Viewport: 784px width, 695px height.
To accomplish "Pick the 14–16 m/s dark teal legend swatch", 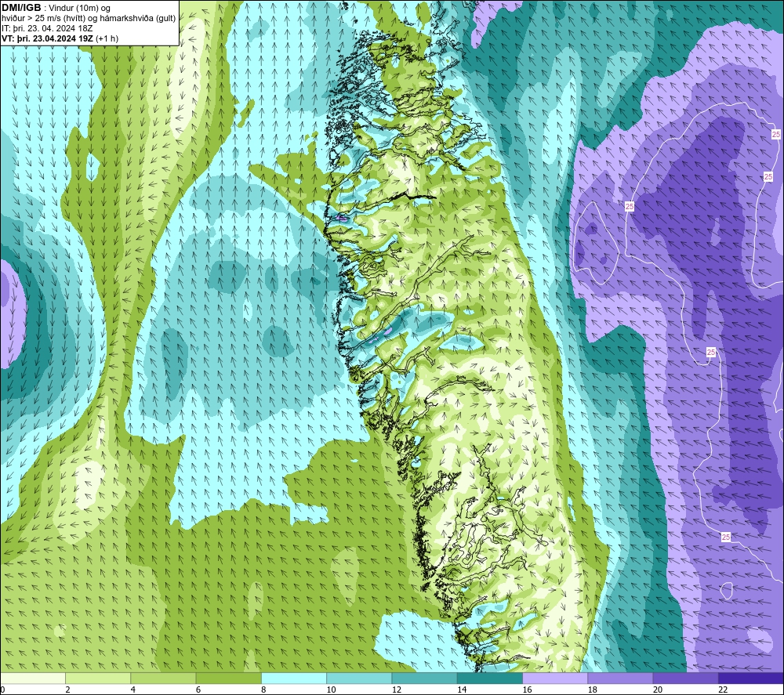I will [490, 679].
